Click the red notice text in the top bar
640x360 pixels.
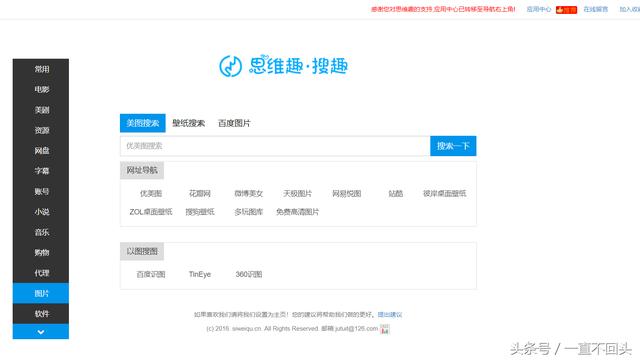pos(443,9)
